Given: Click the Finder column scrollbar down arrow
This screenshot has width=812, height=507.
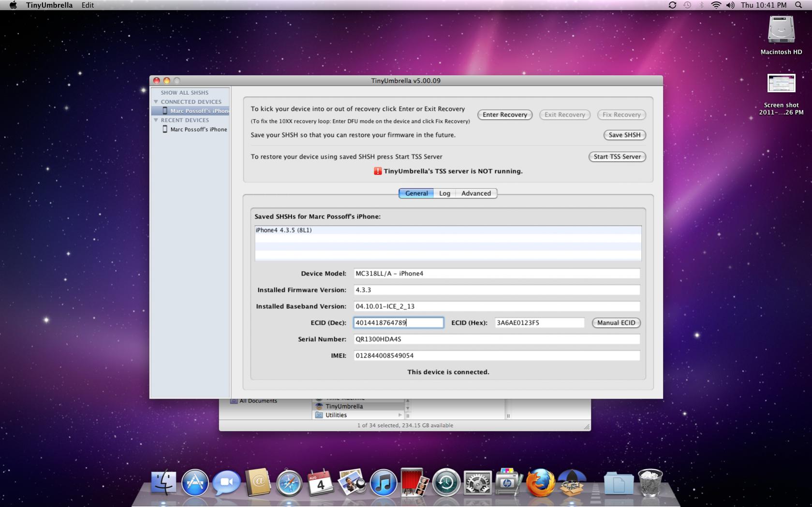Looking at the screenshot, I should (x=407, y=408).
